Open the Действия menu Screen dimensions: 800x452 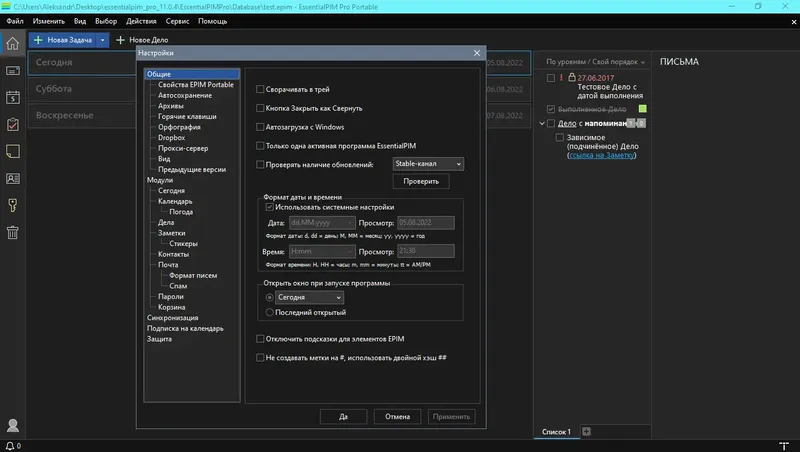[141, 21]
